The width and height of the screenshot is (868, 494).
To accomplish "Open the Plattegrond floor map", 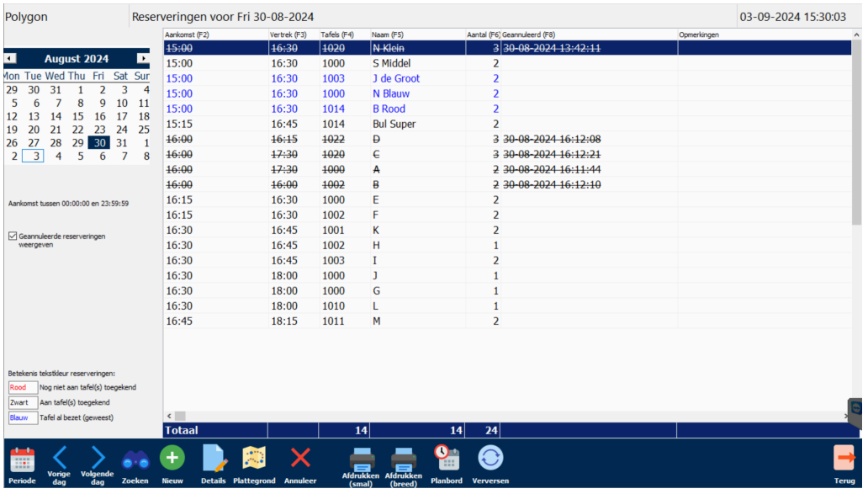I will click(254, 465).
